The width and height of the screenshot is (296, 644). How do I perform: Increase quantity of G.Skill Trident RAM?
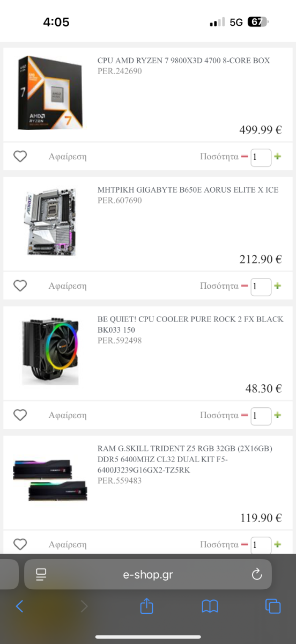tap(277, 544)
